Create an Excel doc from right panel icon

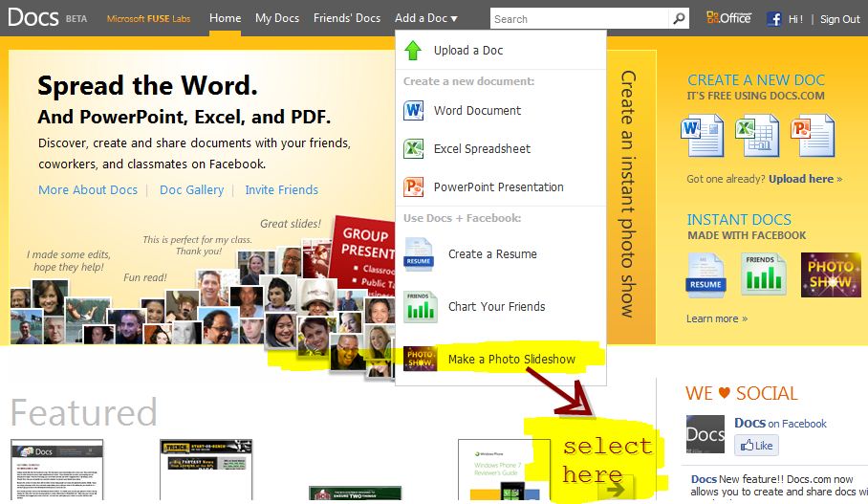[x=757, y=135]
